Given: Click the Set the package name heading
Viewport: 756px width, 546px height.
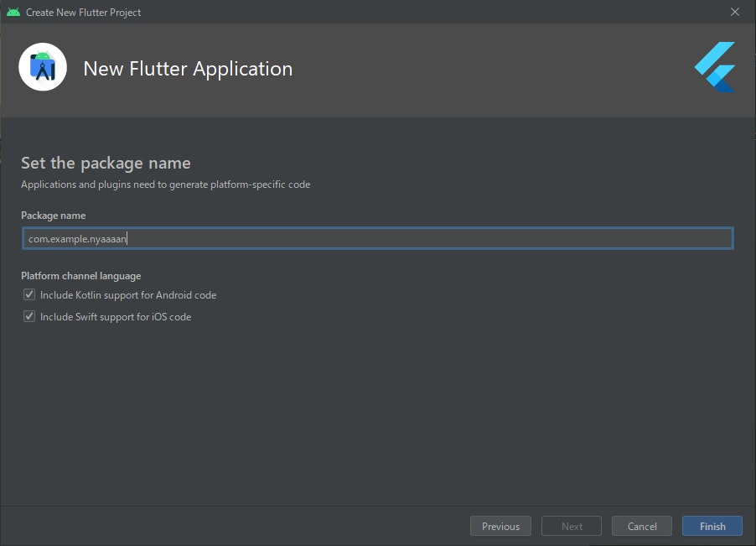Looking at the screenshot, I should 106,162.
